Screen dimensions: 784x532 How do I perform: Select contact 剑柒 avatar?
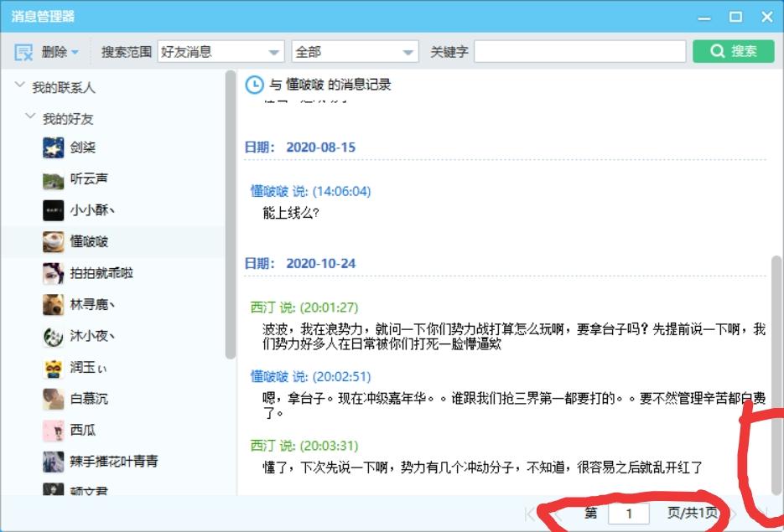click(x=54, y=147)
